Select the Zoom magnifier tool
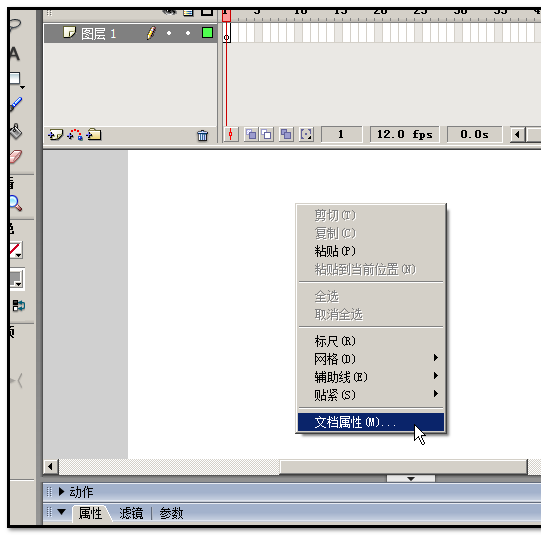 15,203
